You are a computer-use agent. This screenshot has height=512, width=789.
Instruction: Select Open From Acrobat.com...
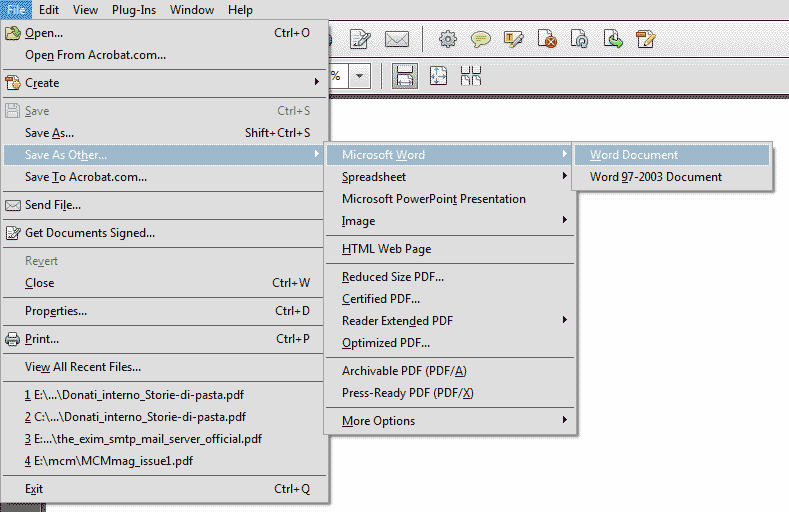[164, 55]
